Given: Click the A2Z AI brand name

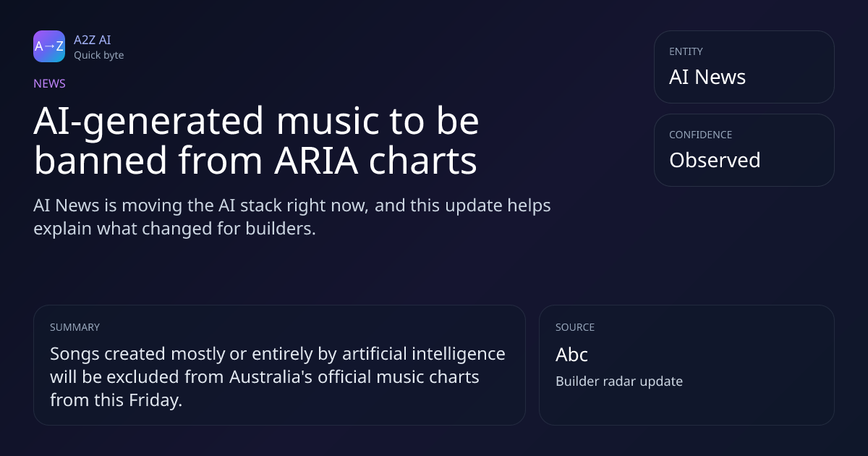Looking at the screenshot, I should (x=92, y=40).
